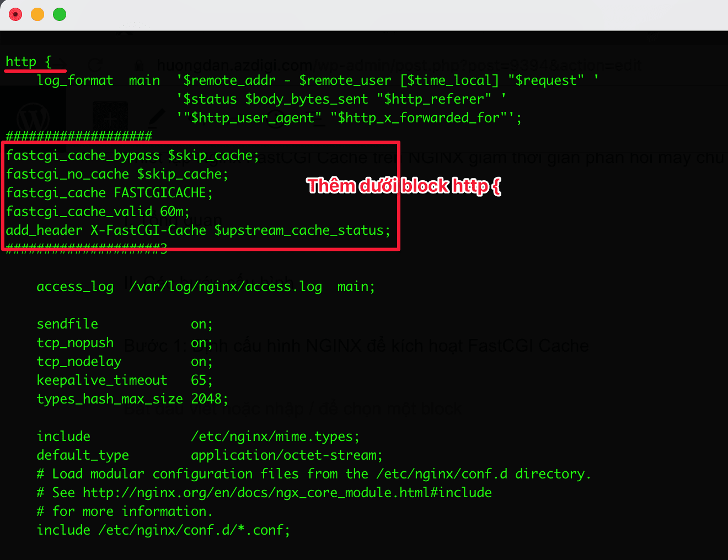Click the underlined 'http {' block opening
728x560 pixels.
pyautogui.click(x=29, y=62)
